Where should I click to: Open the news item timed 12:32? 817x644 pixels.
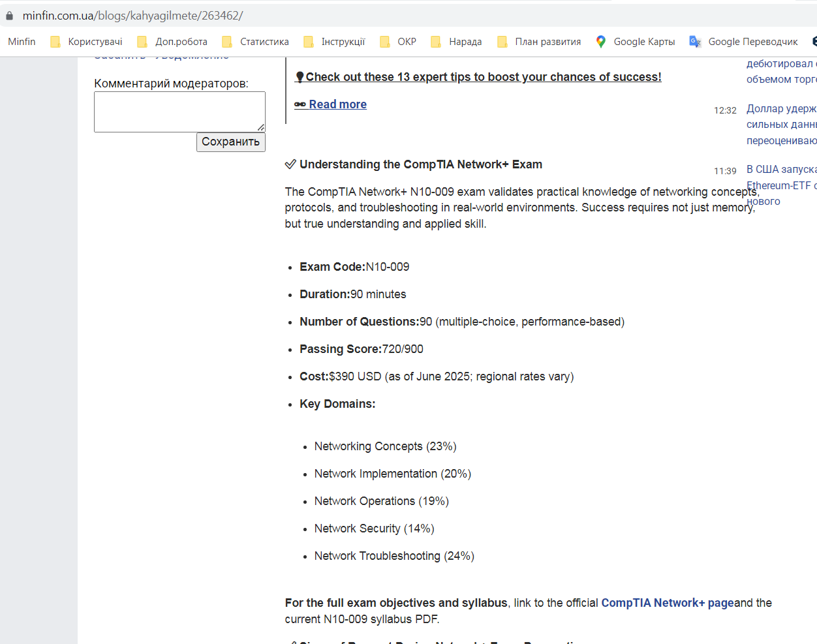(x=781, y=125)
